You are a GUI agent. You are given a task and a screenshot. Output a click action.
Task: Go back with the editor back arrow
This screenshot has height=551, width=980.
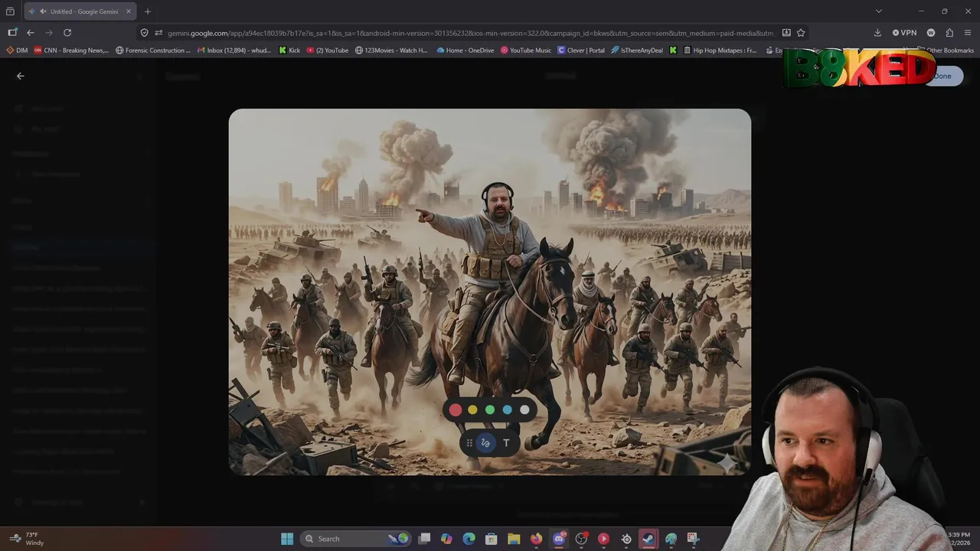[21, 76]
